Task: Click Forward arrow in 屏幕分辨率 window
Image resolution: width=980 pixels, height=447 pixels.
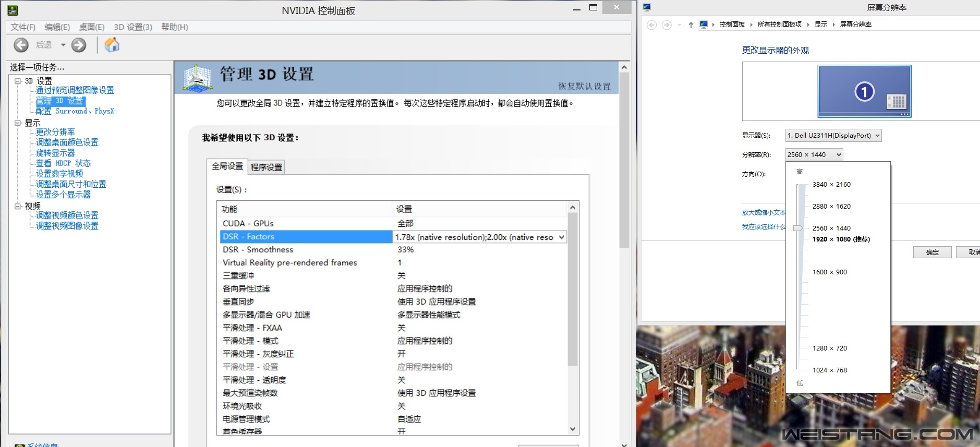Action: coord(667,25)
